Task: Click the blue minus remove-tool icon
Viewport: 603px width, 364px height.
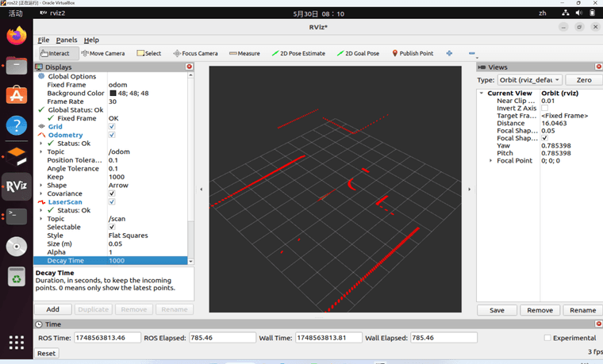Action: click(472, 53)
